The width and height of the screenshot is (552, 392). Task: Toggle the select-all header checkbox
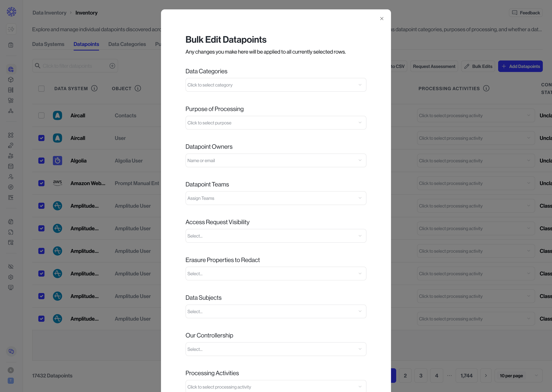pos(41,89)
